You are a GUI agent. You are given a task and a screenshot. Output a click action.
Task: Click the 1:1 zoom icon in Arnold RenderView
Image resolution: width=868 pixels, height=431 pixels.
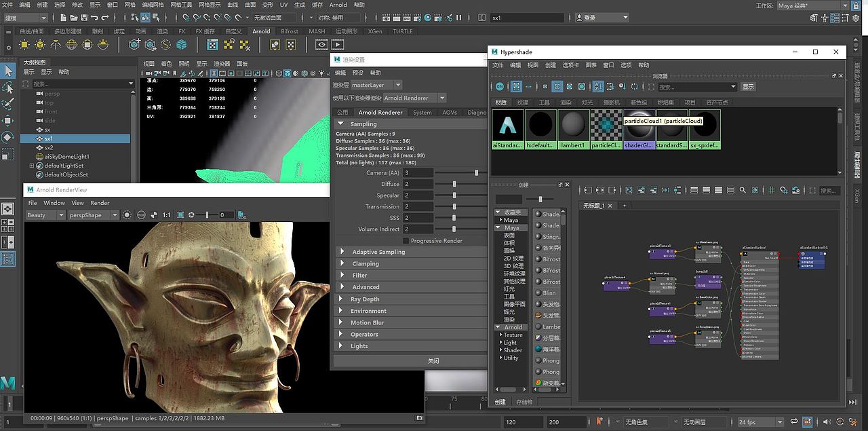(167, 214)
